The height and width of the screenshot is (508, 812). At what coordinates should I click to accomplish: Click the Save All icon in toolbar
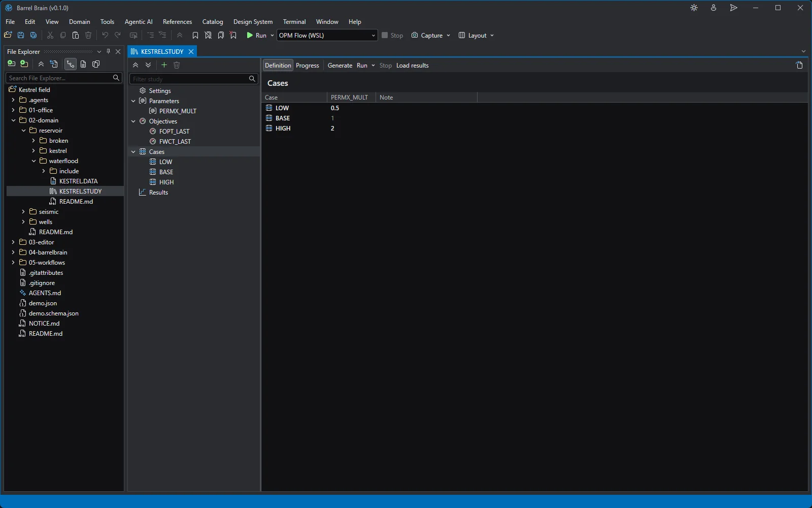coord(33,36)
